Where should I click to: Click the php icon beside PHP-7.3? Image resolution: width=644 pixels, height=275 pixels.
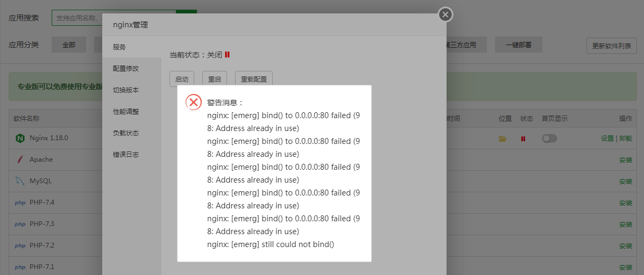click(20, 224)
